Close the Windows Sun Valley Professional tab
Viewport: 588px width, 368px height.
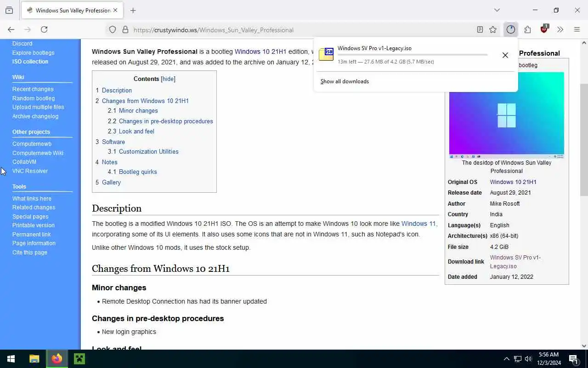coord(115,10)
